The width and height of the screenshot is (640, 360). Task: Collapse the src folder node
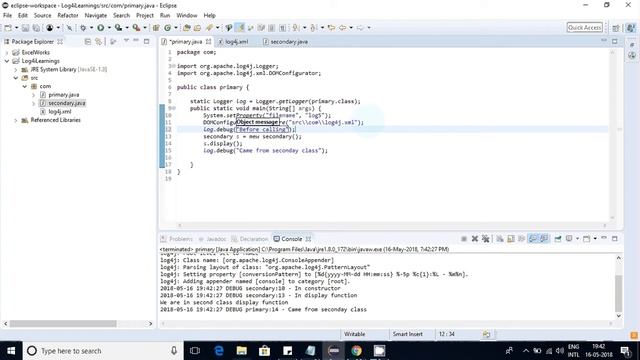pos(16,78)
